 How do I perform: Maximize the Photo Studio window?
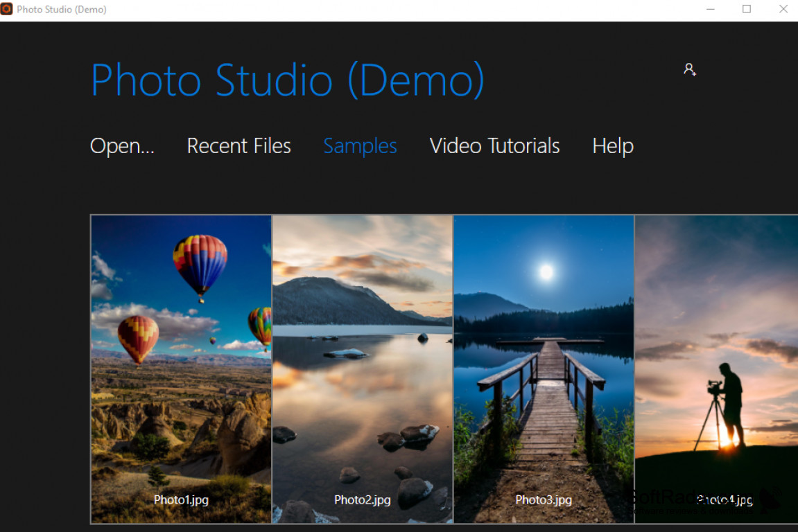point(747,9)
